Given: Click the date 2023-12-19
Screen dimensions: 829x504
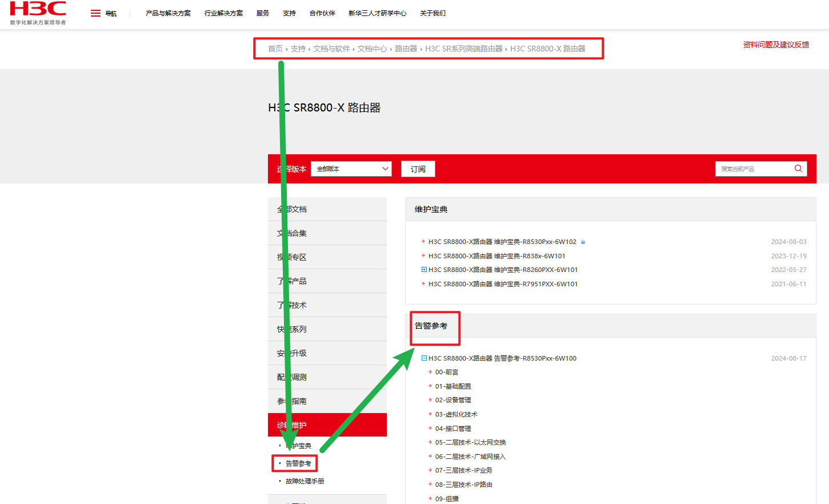Looking at the screenshot, I should pos(788,256).
